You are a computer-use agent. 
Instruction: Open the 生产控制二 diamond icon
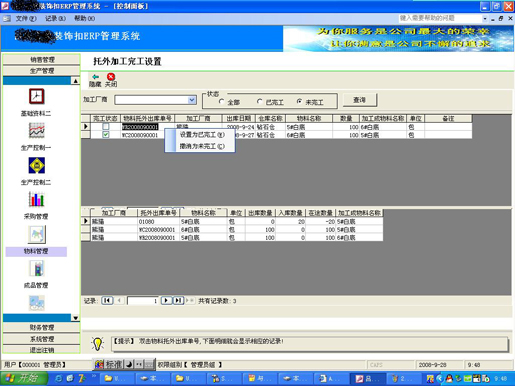coord(36,165)
